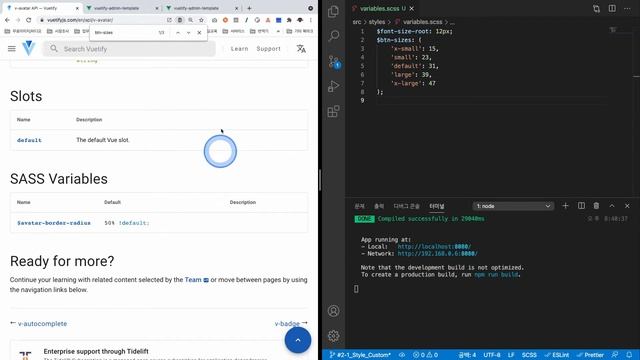
Task: Switch to the Debug Console panel tab
Action: pos(407,206)
